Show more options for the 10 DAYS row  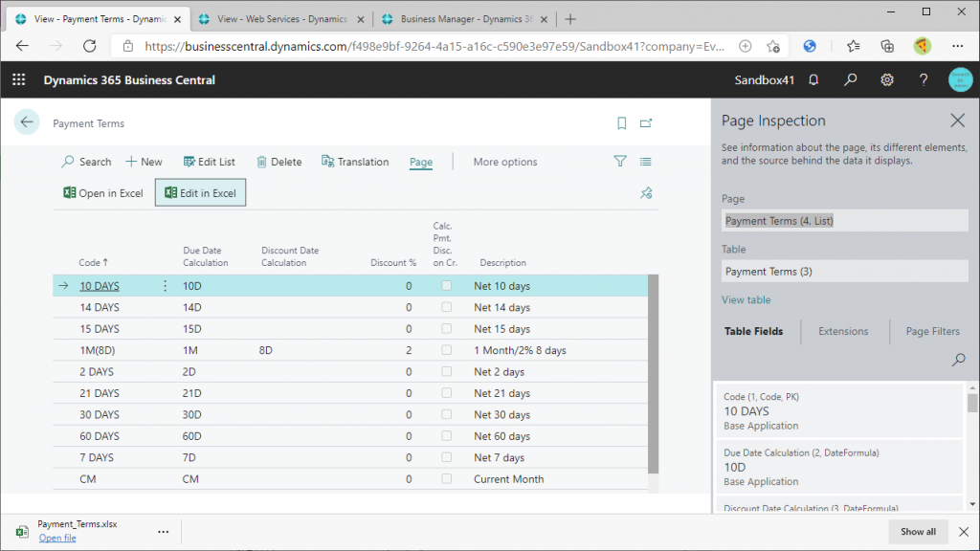coord(165,285)
